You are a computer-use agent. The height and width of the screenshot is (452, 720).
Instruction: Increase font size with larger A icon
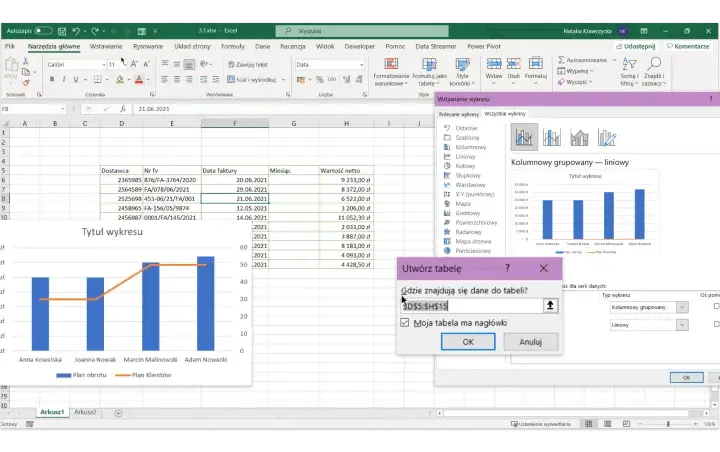click(x=134, y=64)
